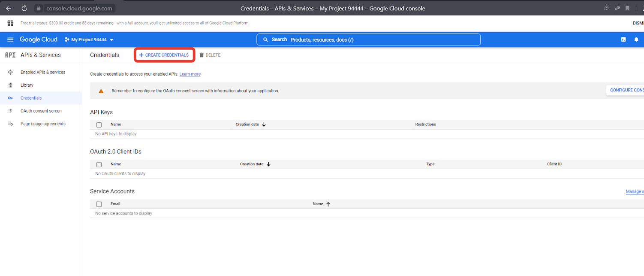
Task: Click the Credentials key icon in sidebar
Action: [x=10, y=98]
